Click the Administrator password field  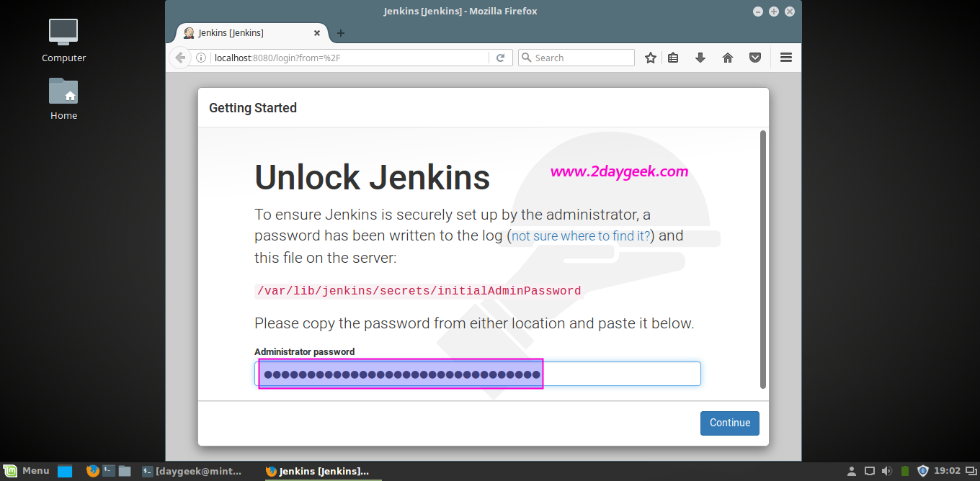(478, 374)
